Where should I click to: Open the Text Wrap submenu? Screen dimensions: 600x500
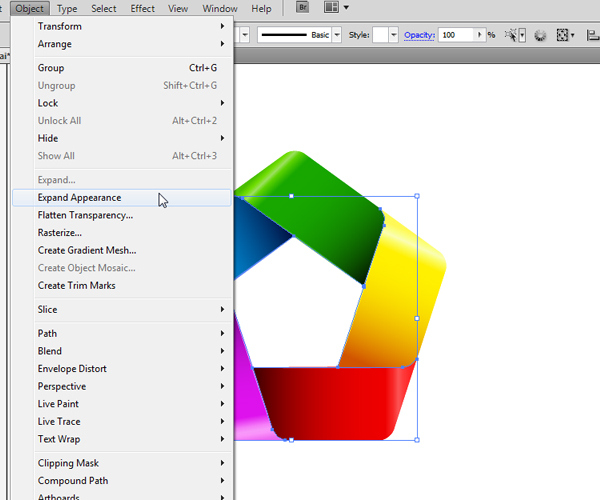pyautogui.click(x=122, y=439)
